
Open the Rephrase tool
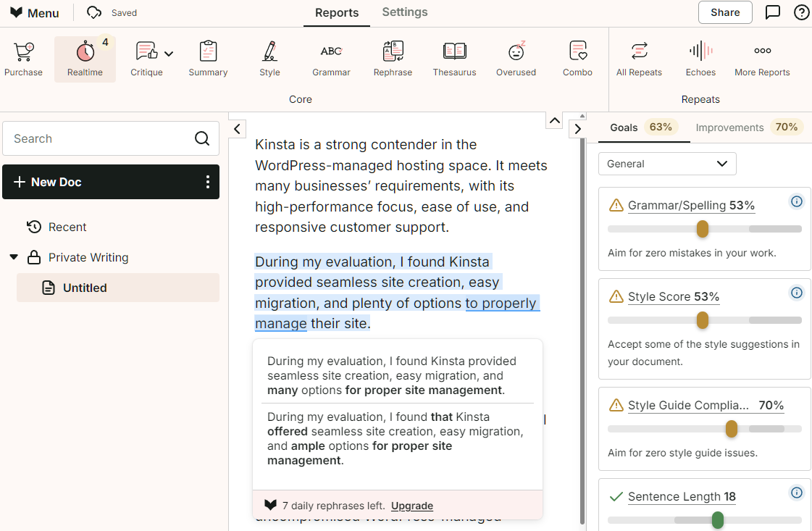[x=393, y=59]
